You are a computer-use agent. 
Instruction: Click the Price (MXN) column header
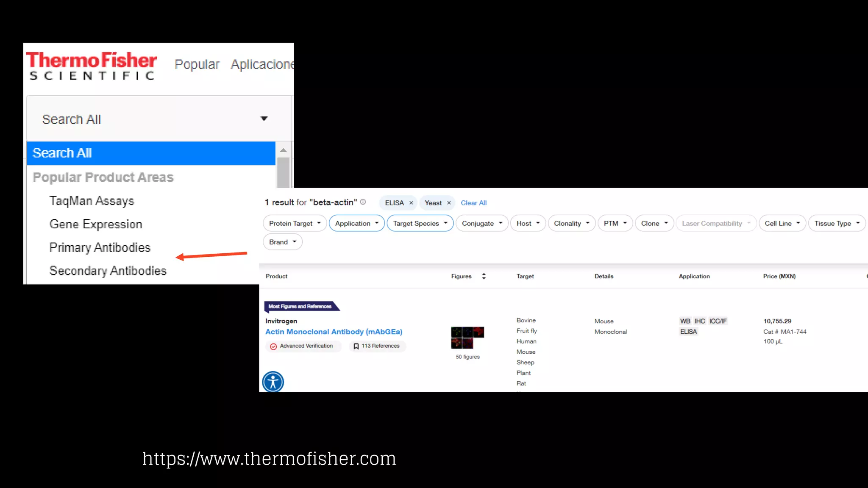click(779, 276)
